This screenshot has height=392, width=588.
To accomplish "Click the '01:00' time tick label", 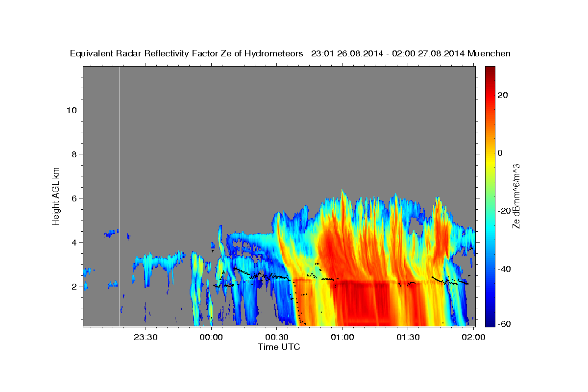I will pos(343,337).
